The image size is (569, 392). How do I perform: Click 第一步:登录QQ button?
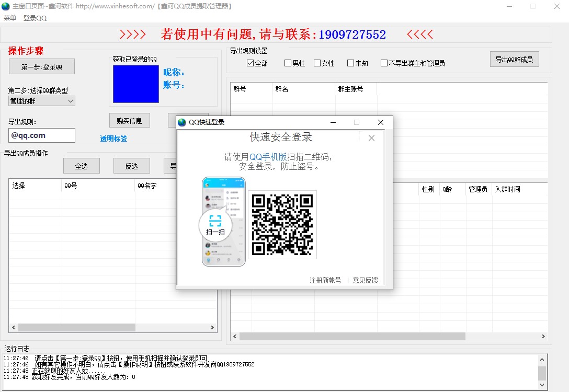click(42, 67)
